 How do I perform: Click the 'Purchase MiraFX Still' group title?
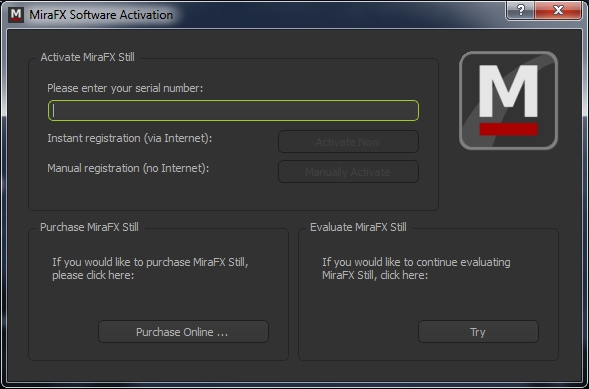tap(89, 227)
